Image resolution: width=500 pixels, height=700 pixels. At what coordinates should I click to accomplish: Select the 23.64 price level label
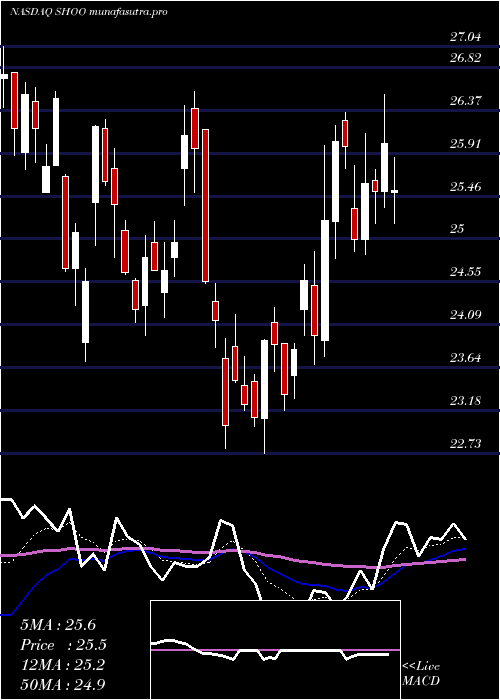(x=466, y=358)
